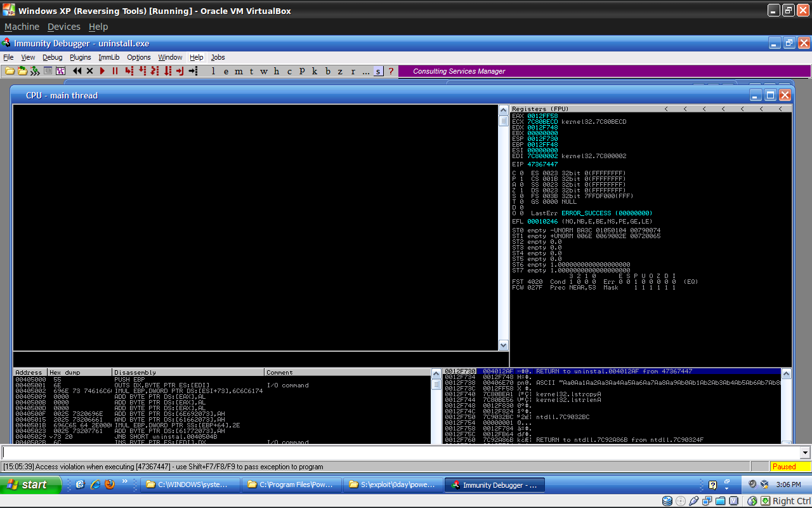Click the red question mark help icon

[391, 71]
